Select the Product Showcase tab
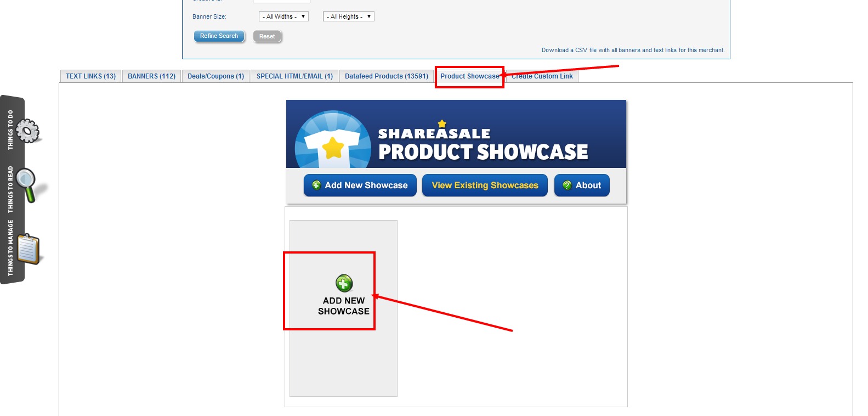Image resolution: width=868 pixels, height=416 pixels. [x=470, y=76]
